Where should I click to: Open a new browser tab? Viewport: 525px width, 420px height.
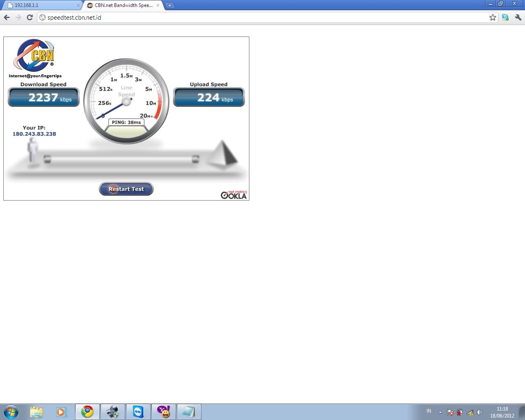click(169, 5)
